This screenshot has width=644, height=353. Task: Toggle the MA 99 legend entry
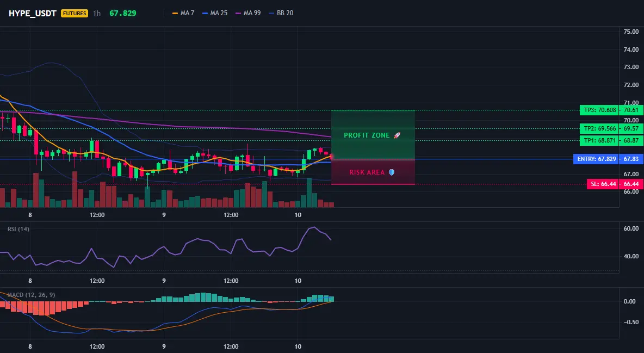click(x=248, y=13)
